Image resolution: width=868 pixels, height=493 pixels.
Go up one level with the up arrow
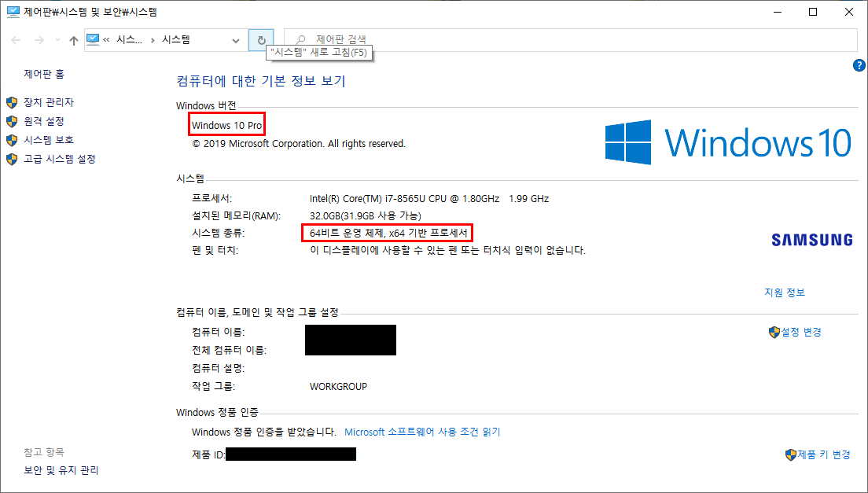click(74, 40)
